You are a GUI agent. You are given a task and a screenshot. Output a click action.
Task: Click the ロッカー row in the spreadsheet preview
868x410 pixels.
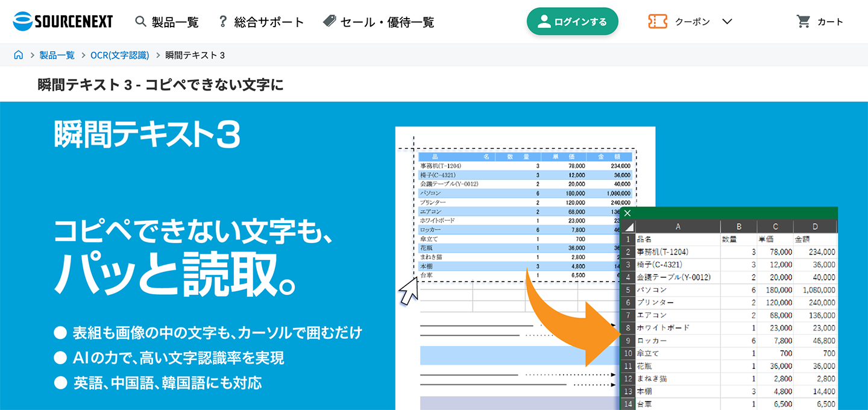[x=651, y=340]
